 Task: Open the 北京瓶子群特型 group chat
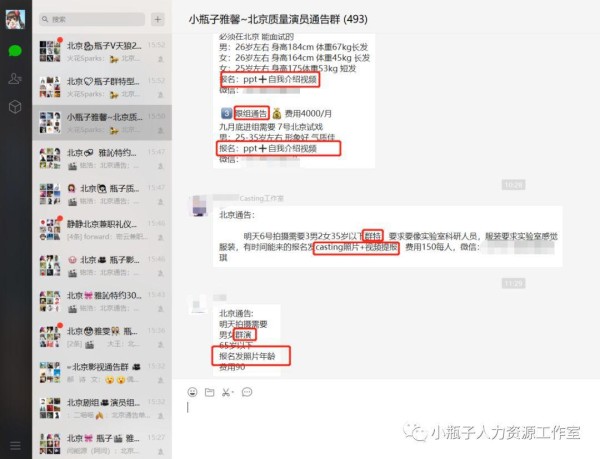[x=102, y=87]
